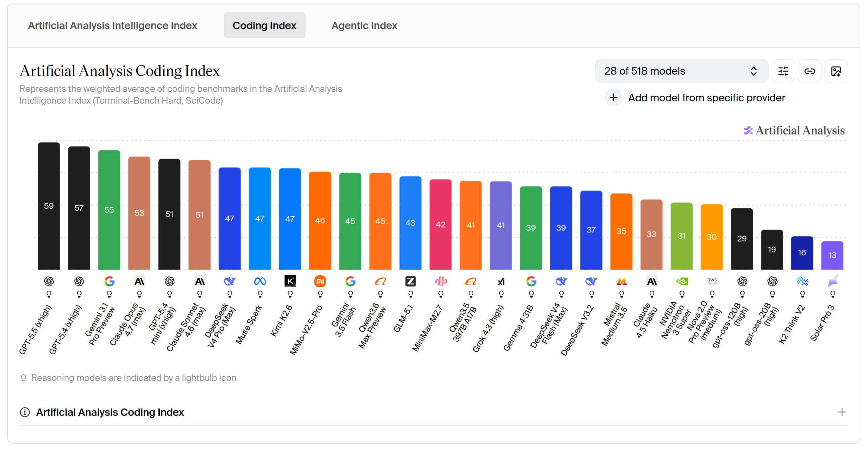Click the xAI logo for Grok 4.3 (high)
868x462 pixels.
501,281
